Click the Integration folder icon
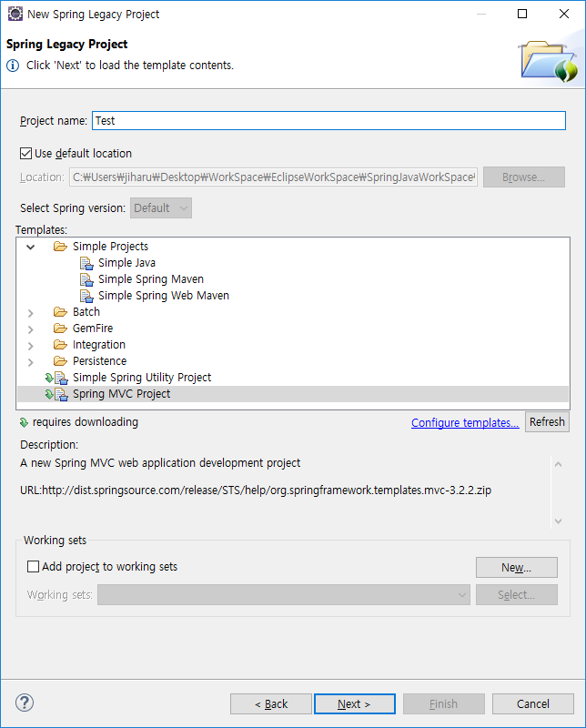The image size is (586, 728). click(60, 345)
